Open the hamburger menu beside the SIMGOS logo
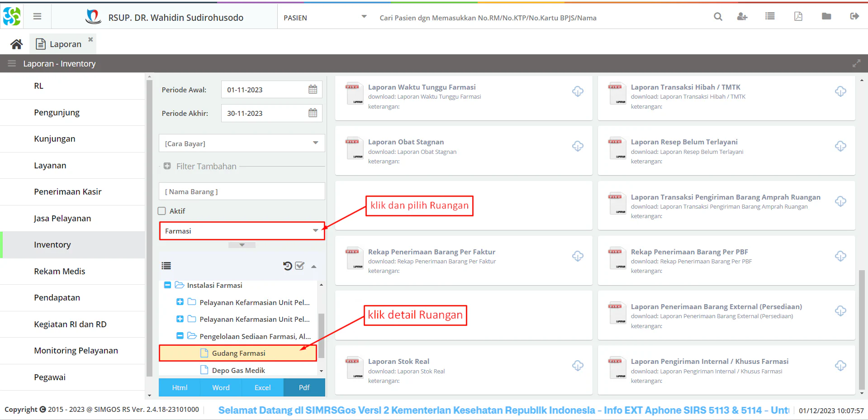Screen dimensions: 868x420 point(37,17)
